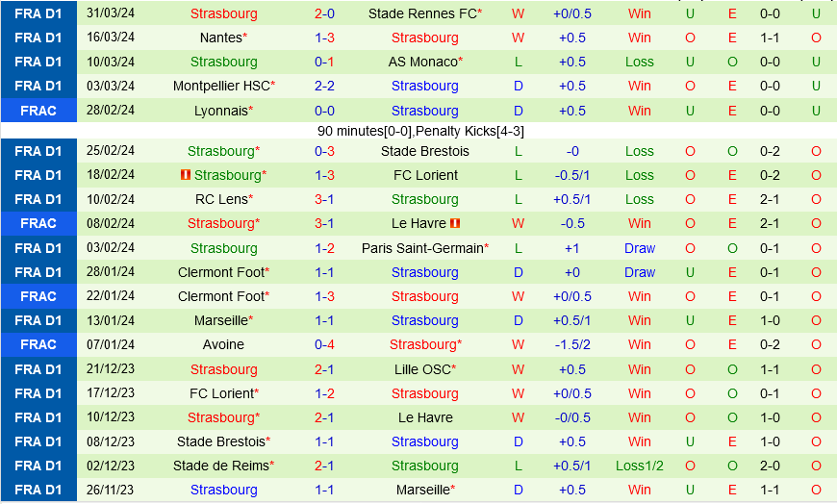837x504 pixels.
Task: Open the Nantes team page
Action: pyautogui.click(x=221, y=38)
